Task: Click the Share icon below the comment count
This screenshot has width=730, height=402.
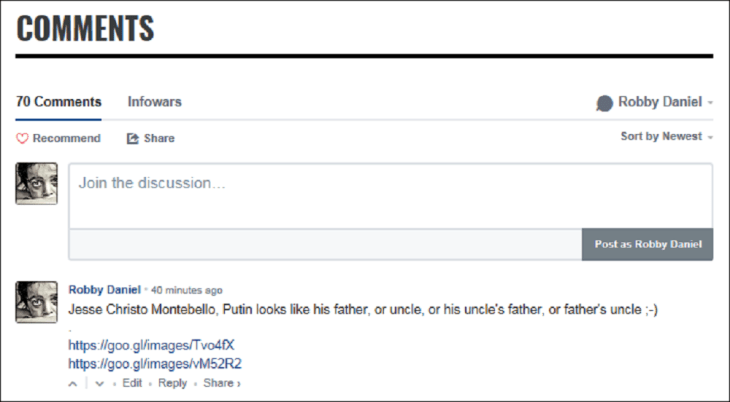Action: (x=133, y=139)
